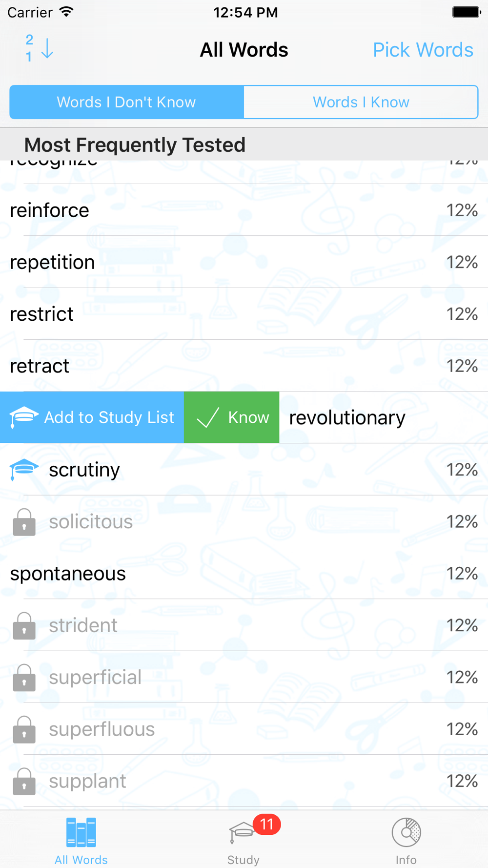
Task: Tap the lock icon next to solicitous
Action: (24, 522)
